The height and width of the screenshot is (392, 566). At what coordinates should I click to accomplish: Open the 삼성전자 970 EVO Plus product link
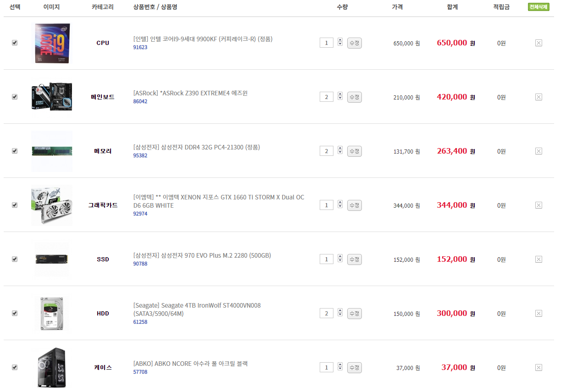[202, 255]
